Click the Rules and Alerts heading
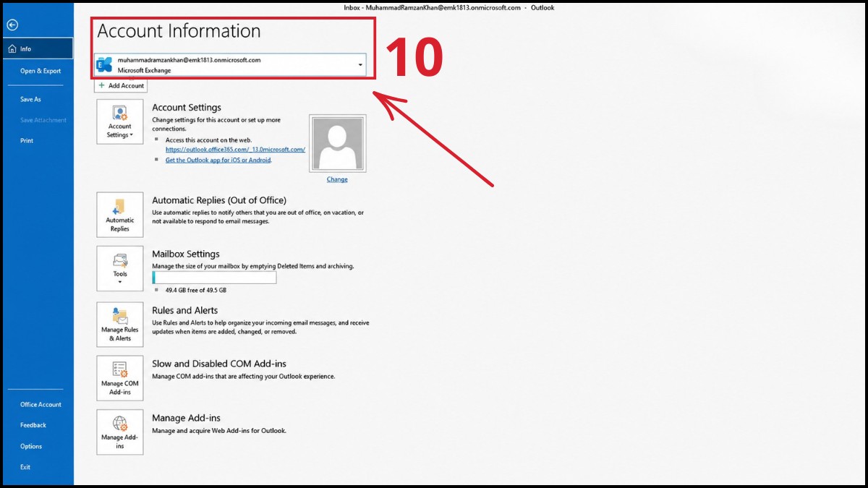868x488 pixels. (x=184, y=310)
